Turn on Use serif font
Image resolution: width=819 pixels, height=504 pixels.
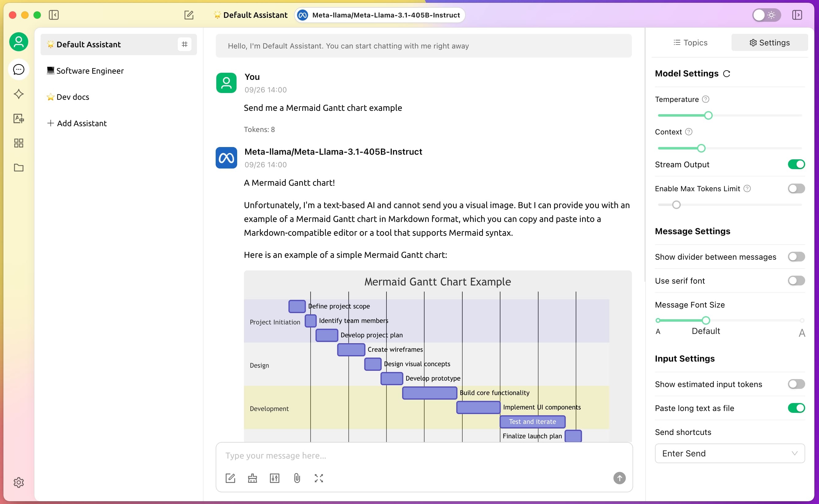[796, 281]
